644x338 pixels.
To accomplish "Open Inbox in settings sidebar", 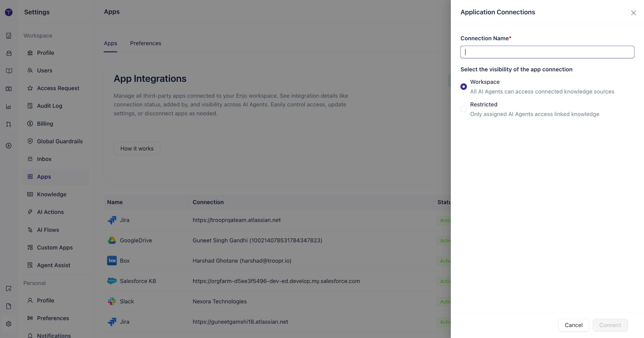I will coord(56,159).
